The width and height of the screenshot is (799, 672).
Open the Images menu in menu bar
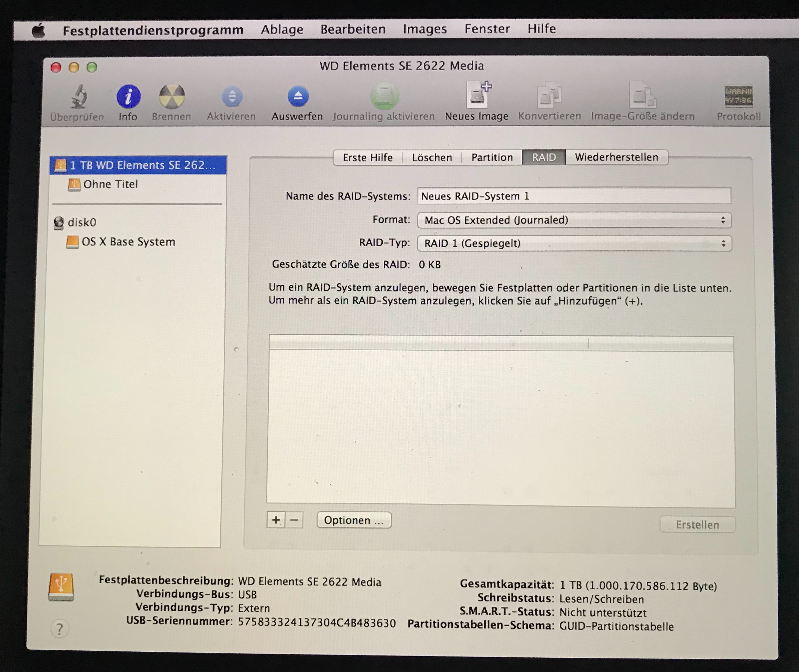point(425,29)
